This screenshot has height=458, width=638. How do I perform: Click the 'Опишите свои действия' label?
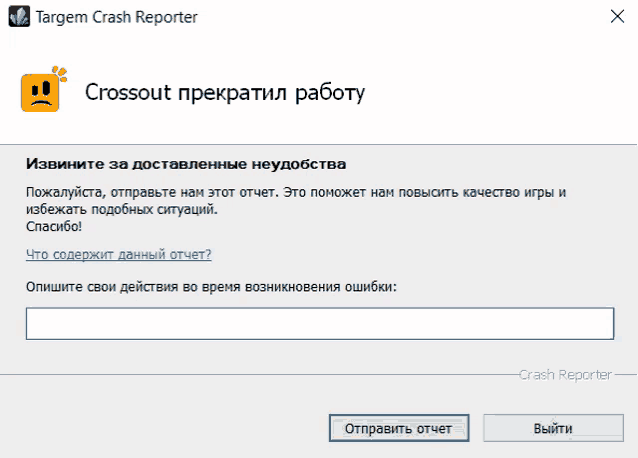pos(211,287)
